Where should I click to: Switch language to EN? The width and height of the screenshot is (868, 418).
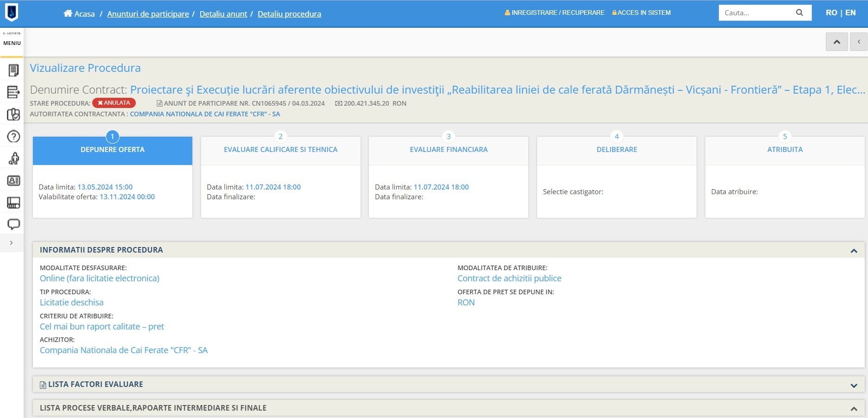[x=850, y=13]
